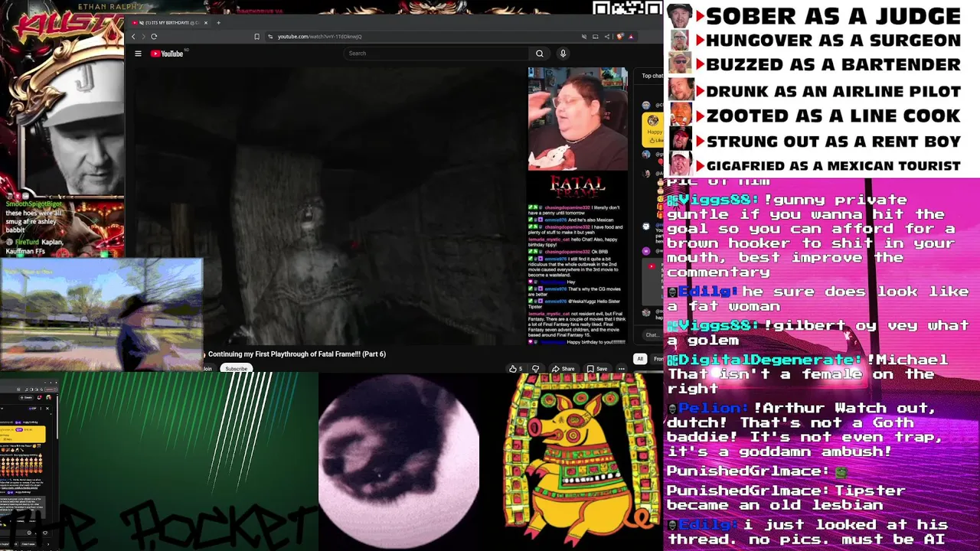Dislike the video with thumbs-down icon
980x551 pixels.
(535, 369)
